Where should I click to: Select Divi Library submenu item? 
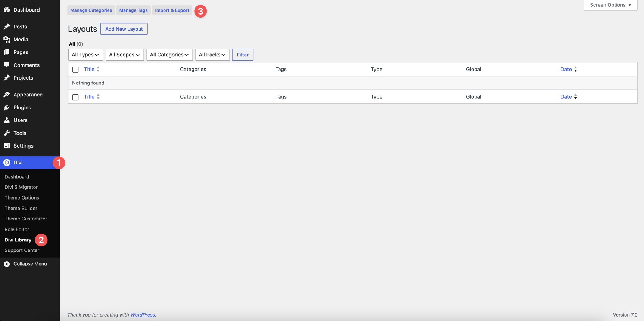coord(18,240)
